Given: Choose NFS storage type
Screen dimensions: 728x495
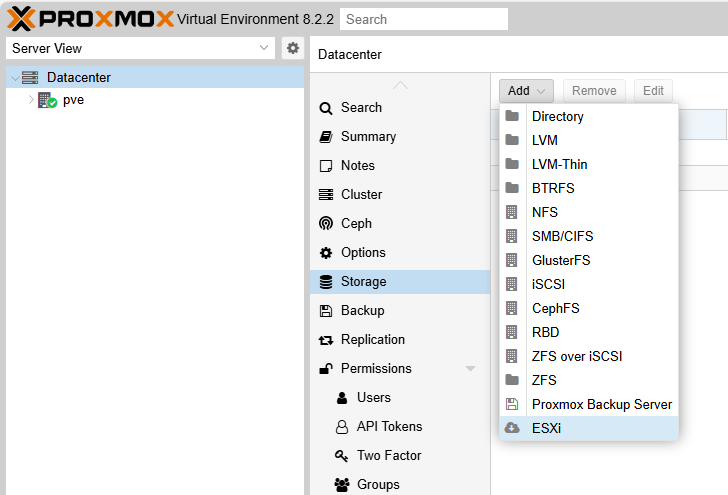Looking at the screenshot, I should (x=589, y=212).
